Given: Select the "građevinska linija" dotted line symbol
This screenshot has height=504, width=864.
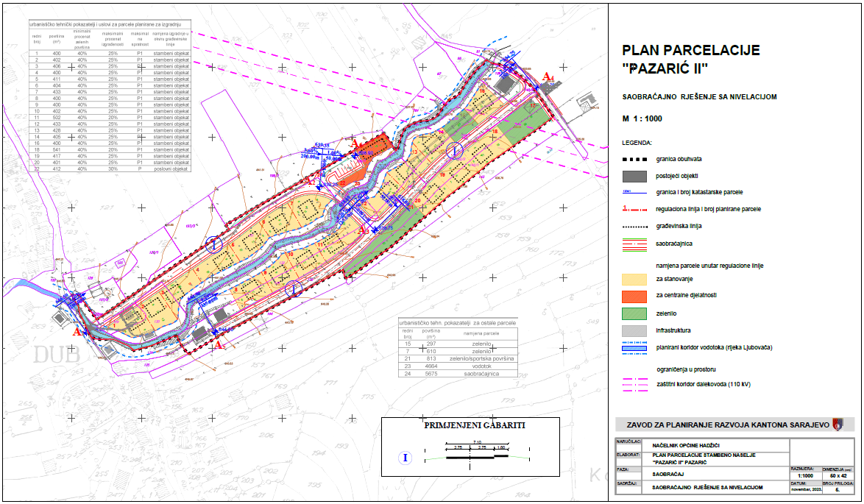Looking at the screenshot, I should [x=634, y=226].
